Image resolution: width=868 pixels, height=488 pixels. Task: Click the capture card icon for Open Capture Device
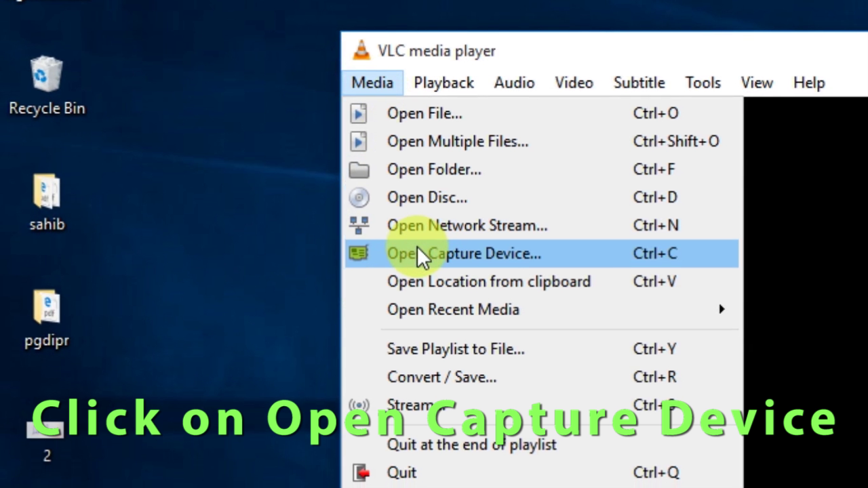[359, 253]
